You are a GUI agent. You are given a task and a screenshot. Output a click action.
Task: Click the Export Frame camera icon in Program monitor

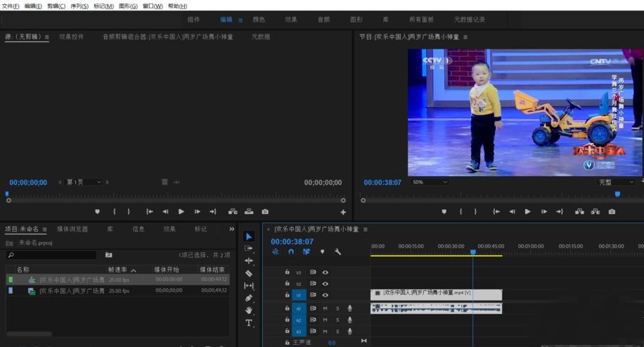click(x=612, y=212)
